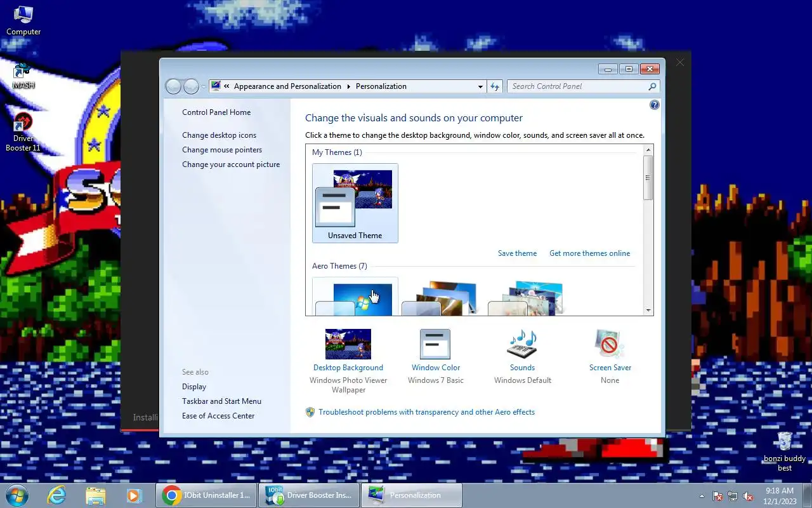Click the muted volume tray icon

pos(749,496)
